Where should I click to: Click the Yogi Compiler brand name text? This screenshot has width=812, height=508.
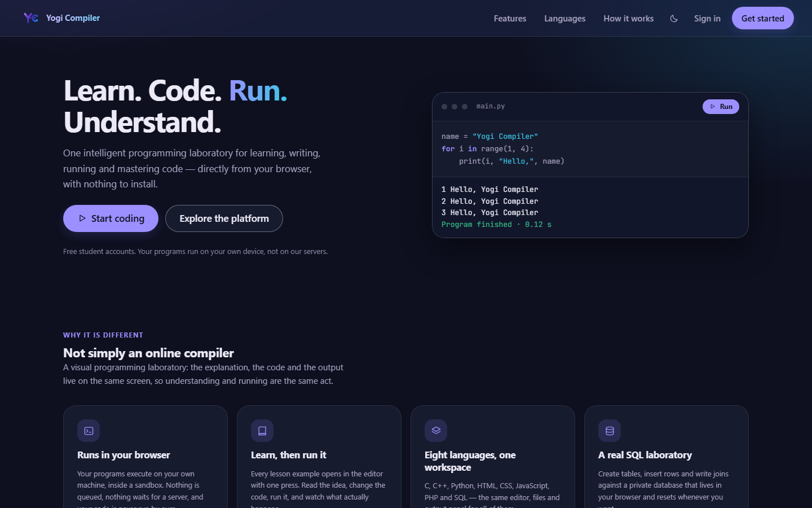(x=73, y=18)
